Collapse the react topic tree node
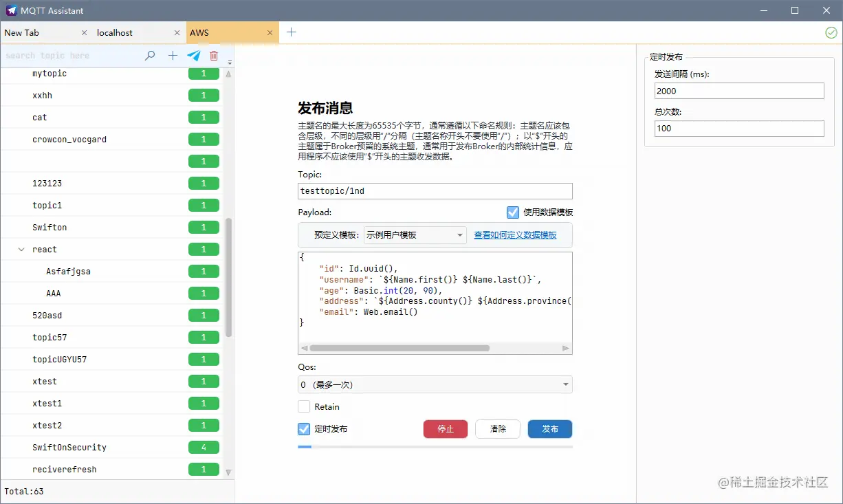This screenshot has height=504, width=843. (x=21, y=250)
